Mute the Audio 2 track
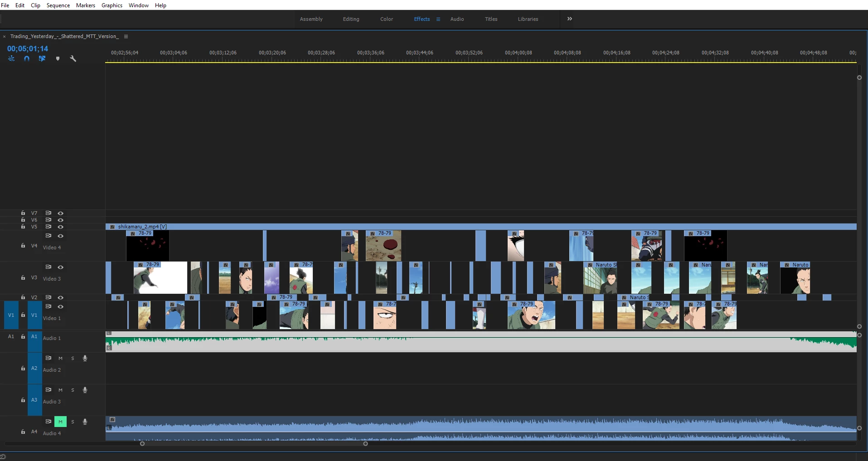Screen dimensions: 868x461 coord(60,358)
